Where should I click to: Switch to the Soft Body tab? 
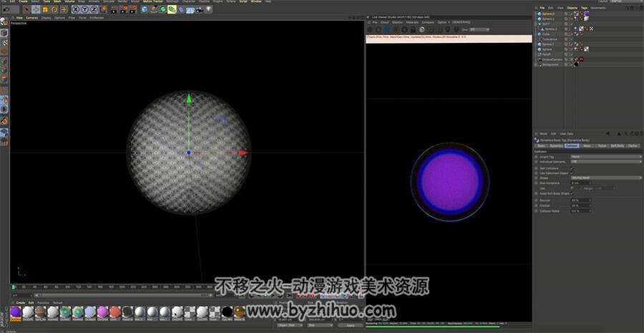(618, 146)
